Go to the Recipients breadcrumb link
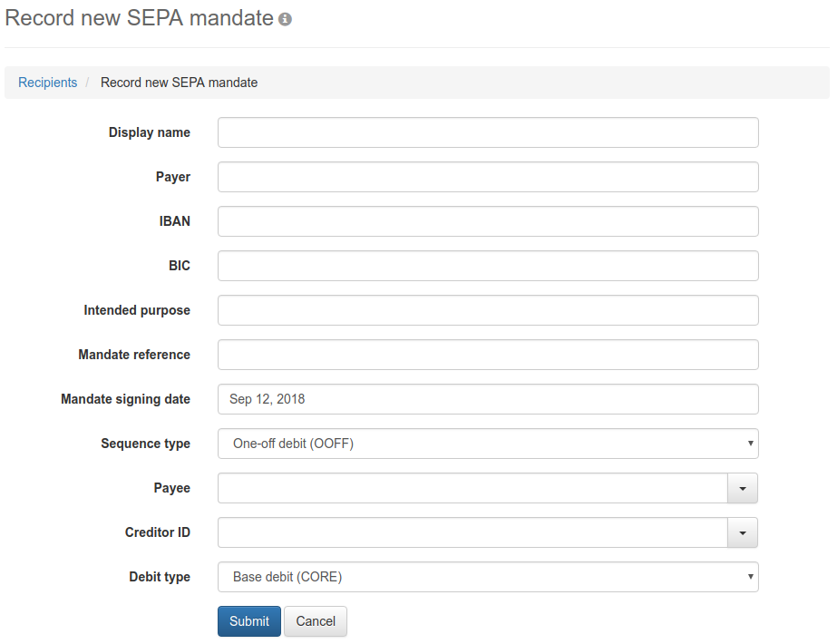This screenshot has height=644, width=837. point(48,83)
